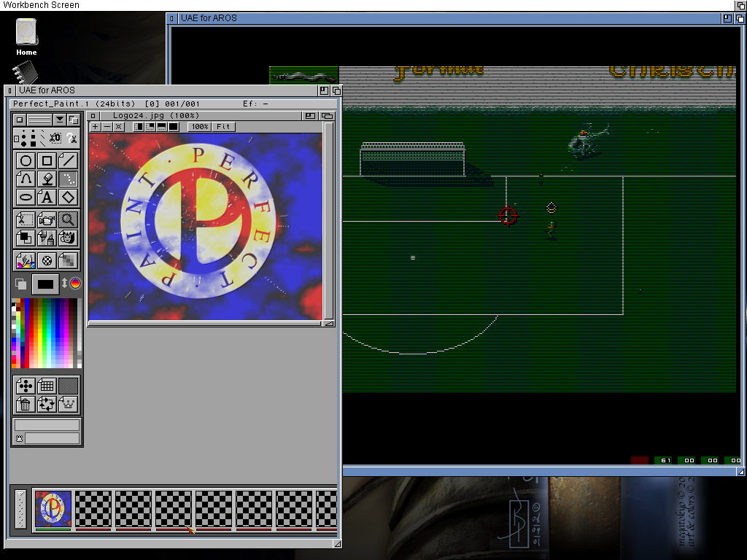This screenshot has width=747, height=560.
Task: Click the Fit button
Action: (223, 127)
